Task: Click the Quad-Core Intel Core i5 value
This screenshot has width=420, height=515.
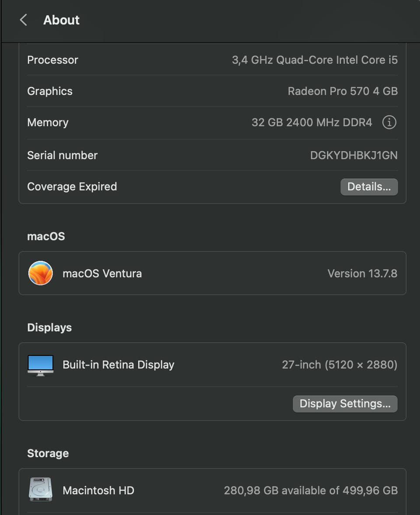Action: 315,60
